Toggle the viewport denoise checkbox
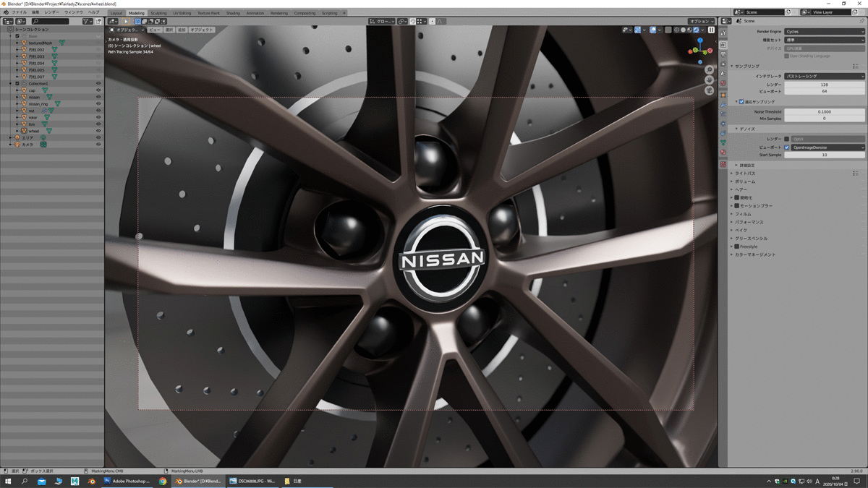Screen dimensions: 868x488 pos(787,147)
